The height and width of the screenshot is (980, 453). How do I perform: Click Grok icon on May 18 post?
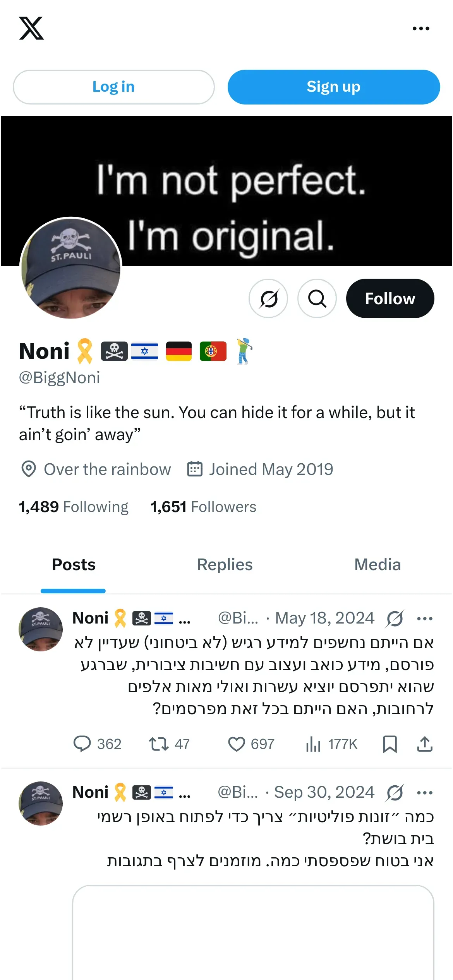pyautogui.click(x=395, y=618)
